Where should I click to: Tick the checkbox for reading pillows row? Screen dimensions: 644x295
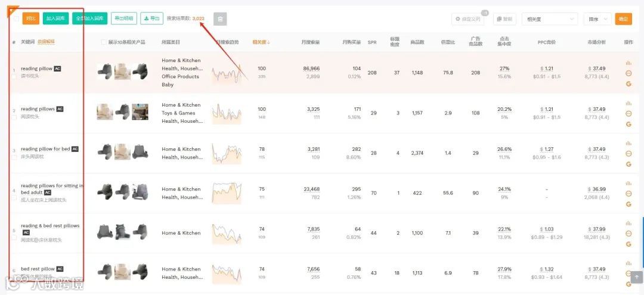14,117
